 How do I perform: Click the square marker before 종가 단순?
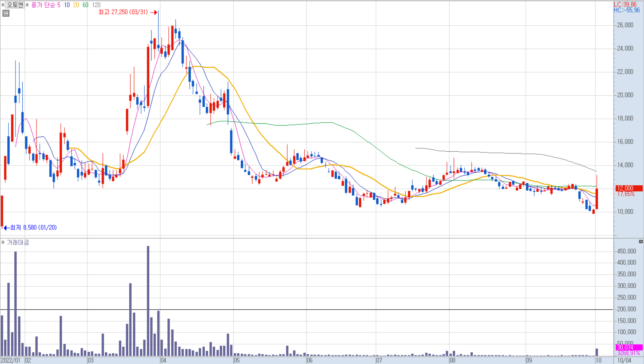27,5
